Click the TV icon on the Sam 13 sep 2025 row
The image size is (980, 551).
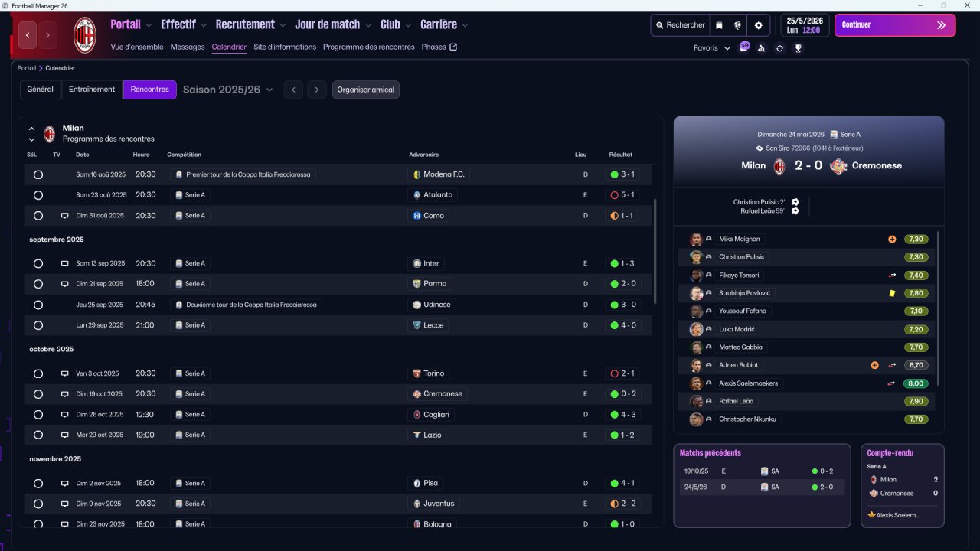coord(65,264)
